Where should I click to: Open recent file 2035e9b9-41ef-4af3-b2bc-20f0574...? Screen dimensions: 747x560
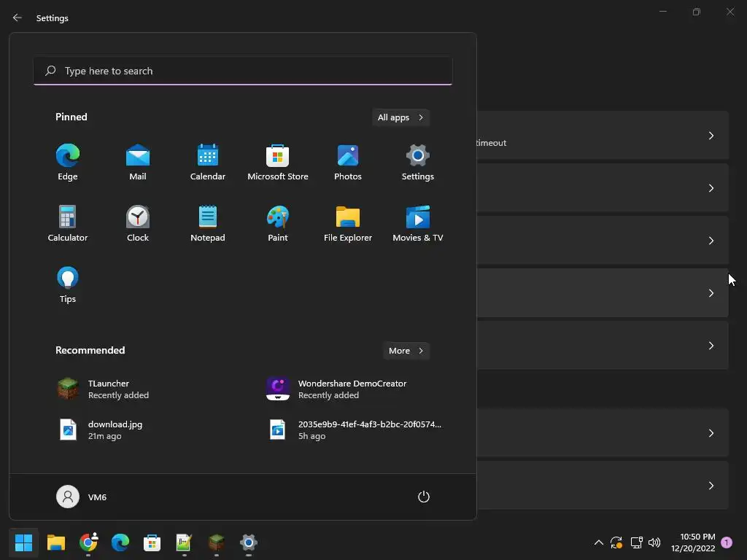click(x=355, y=430)
